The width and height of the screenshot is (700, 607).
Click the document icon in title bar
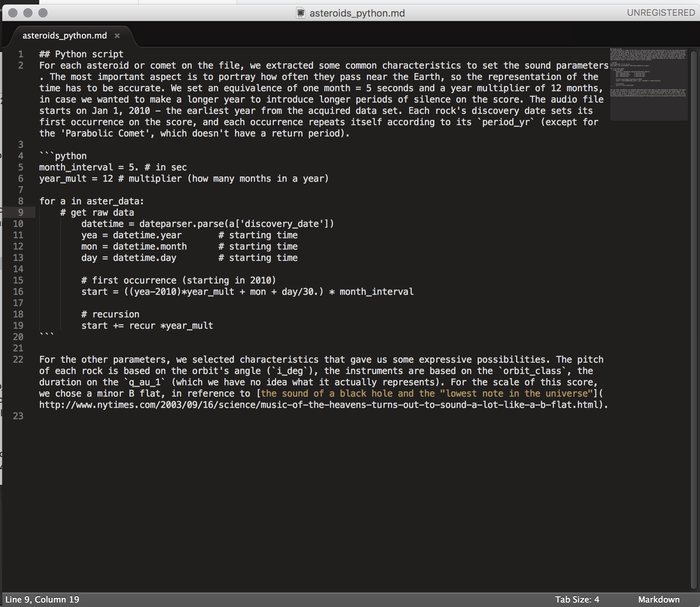(301, 13)
